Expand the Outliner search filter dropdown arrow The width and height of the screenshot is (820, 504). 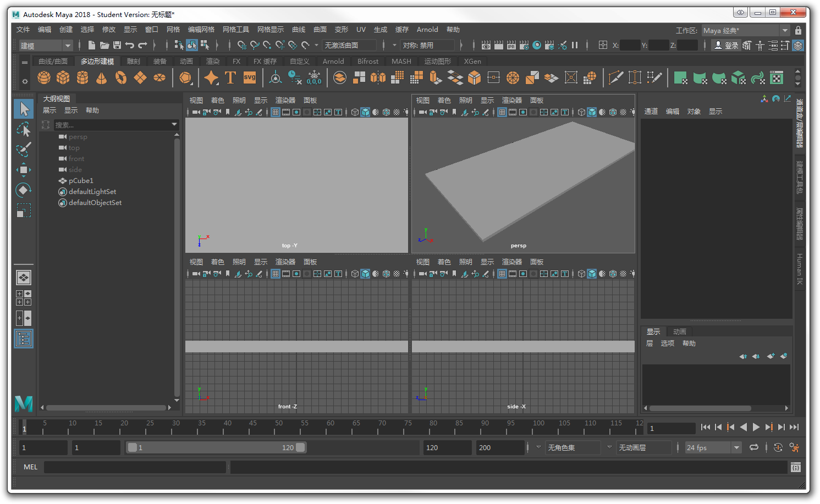click(x=174, y=125)
